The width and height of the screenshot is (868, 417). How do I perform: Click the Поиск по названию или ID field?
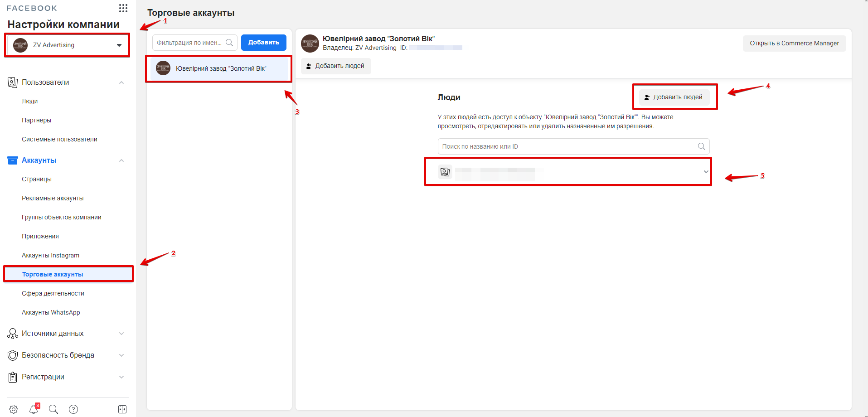pos(567,146)
